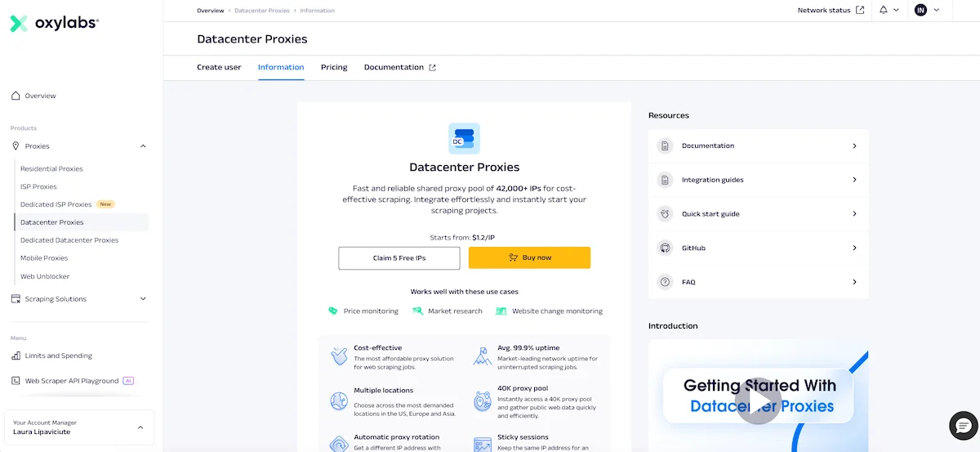The image size is (980, 452).
Task: Click account manager name Laura Lipaviciute
Action: tap(42, 432)
